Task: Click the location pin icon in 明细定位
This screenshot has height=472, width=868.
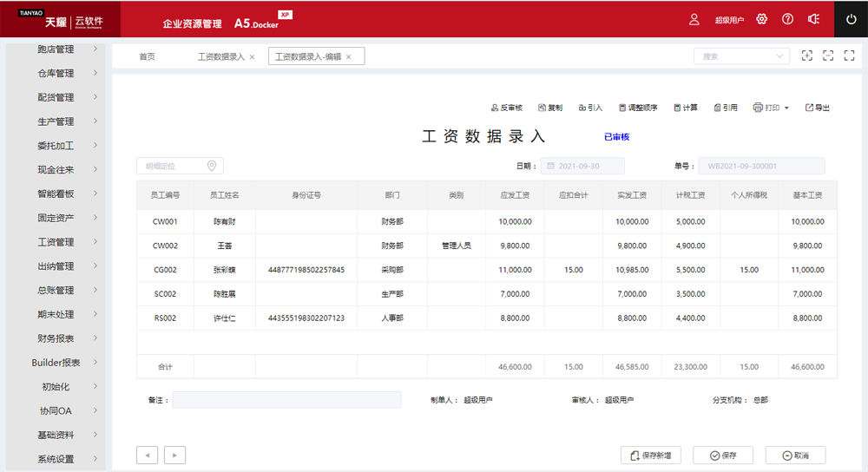Action: [x=212, y=166]
